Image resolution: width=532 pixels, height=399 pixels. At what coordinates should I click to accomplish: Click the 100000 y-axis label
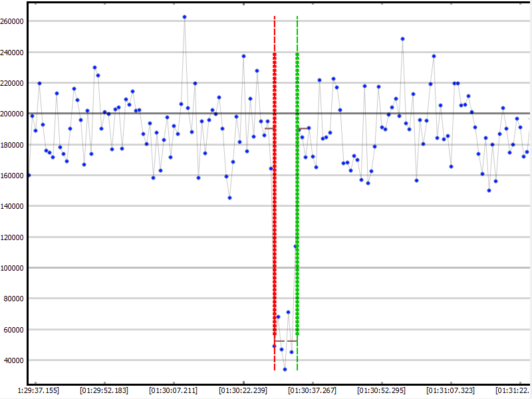click(13, 268)
